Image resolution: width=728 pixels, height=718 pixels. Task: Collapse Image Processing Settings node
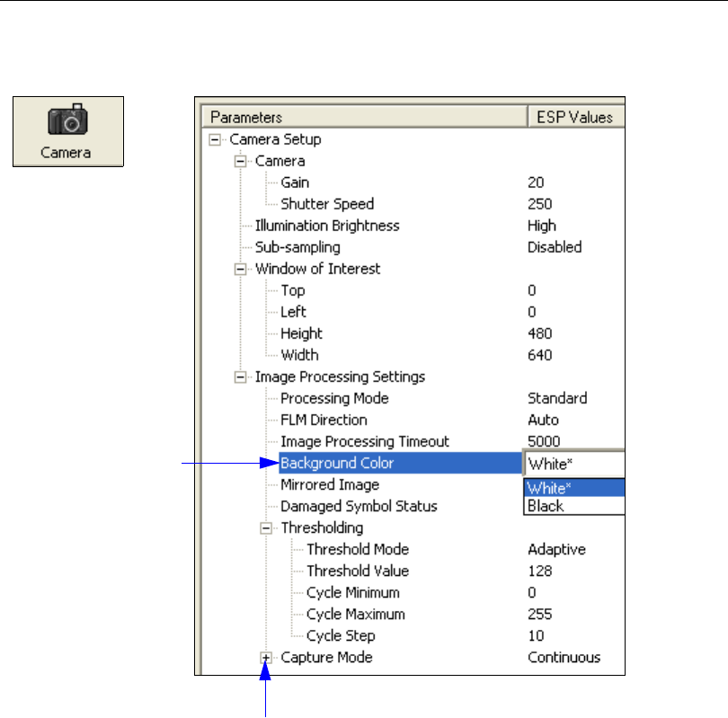(240, 377)
